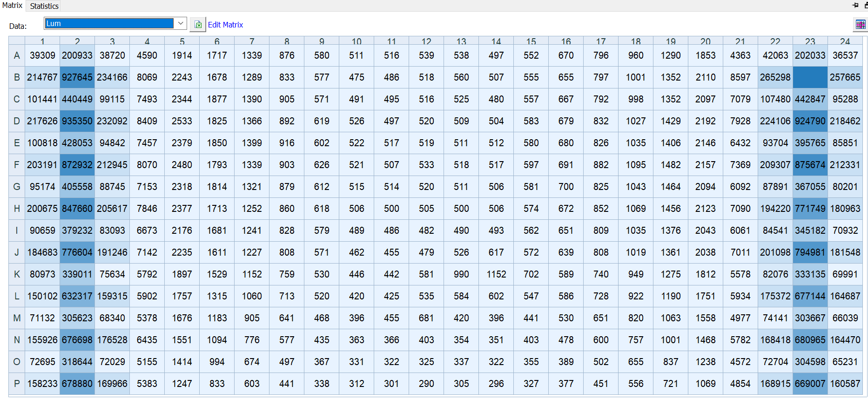868x400 pixels.
Task: Select the Matrix tab
Action: [x=13, y=6]
